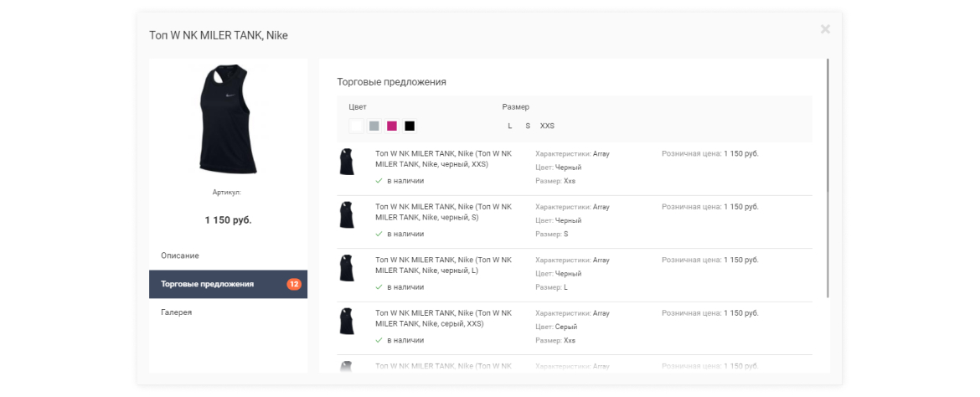Viewport: 980px width, 397px height.
Task: Click Розничная цена in the черный, XXS row
Action: pyautogui.click(x=710, y=153)
